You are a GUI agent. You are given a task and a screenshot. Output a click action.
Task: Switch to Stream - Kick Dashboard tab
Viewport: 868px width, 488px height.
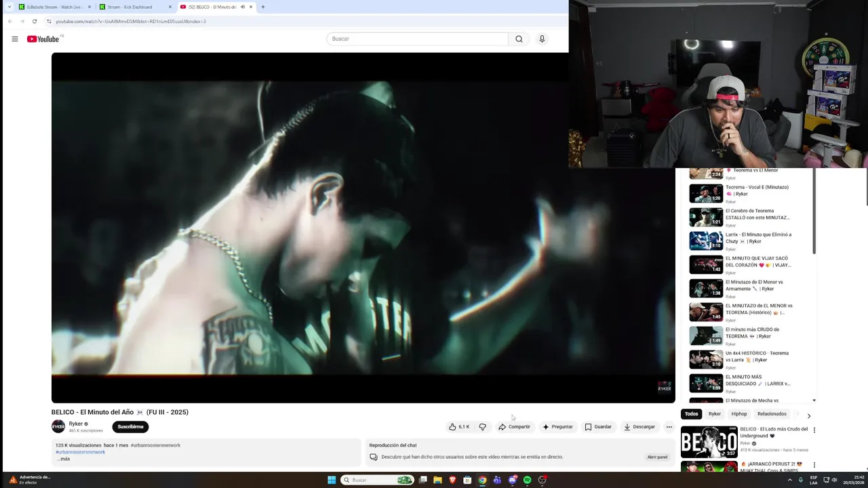[134, 7]
